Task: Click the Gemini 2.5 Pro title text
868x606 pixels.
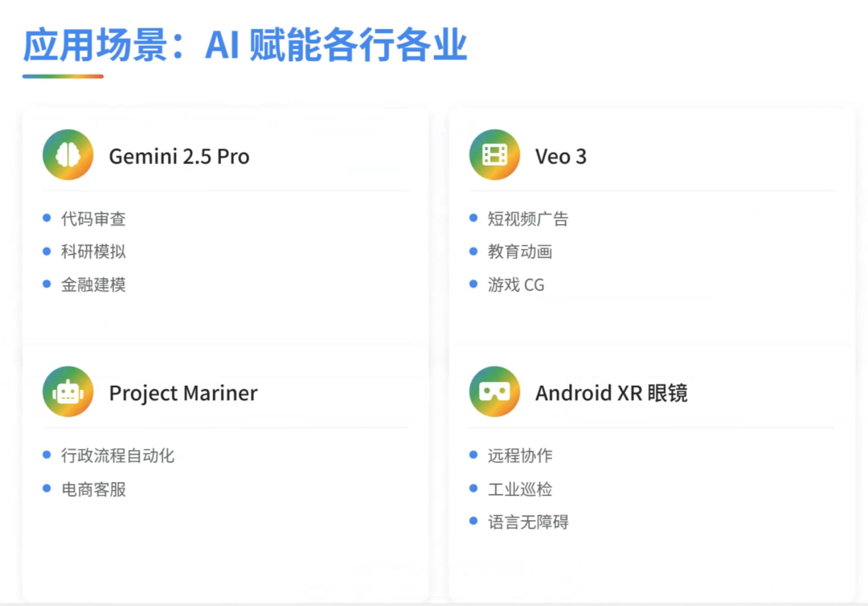Action: (178, 158)
